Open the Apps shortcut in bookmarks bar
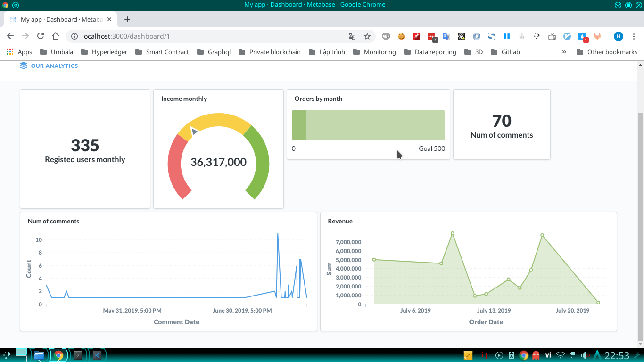 tap(19, 52)
